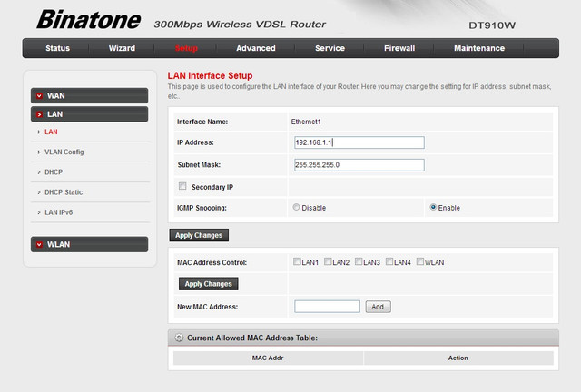Click the LAN section arrow icon
Screen dimensions: 581x392
point(39,114)
